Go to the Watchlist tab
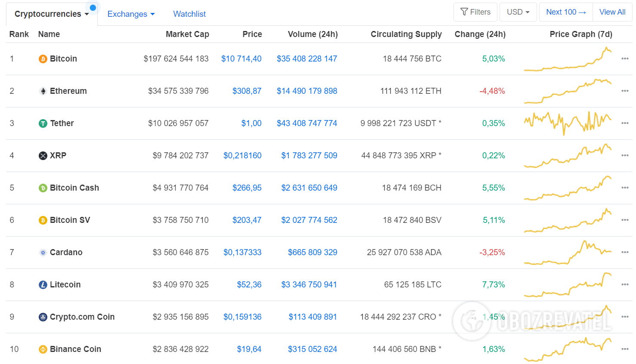 click(x=189, y=14)
